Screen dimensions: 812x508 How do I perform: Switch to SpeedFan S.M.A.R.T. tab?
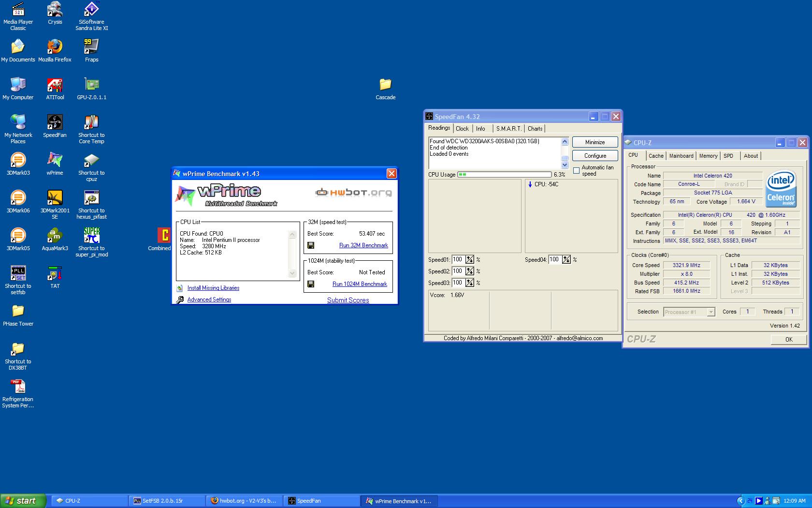(508, 129)
